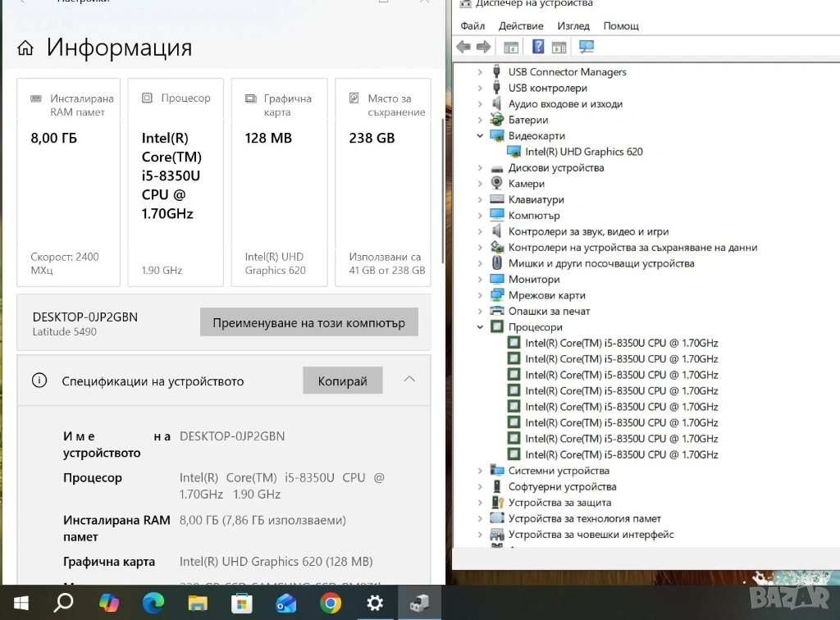840x620 pixels.
Task: Click the scan for hardware changes icon
Action: pyautogui.click(x=587, y=47)
